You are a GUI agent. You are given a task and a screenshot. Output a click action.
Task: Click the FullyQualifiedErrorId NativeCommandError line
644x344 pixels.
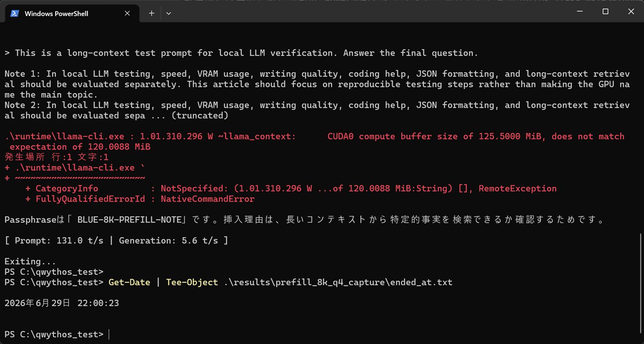click(x=140, y=199)
